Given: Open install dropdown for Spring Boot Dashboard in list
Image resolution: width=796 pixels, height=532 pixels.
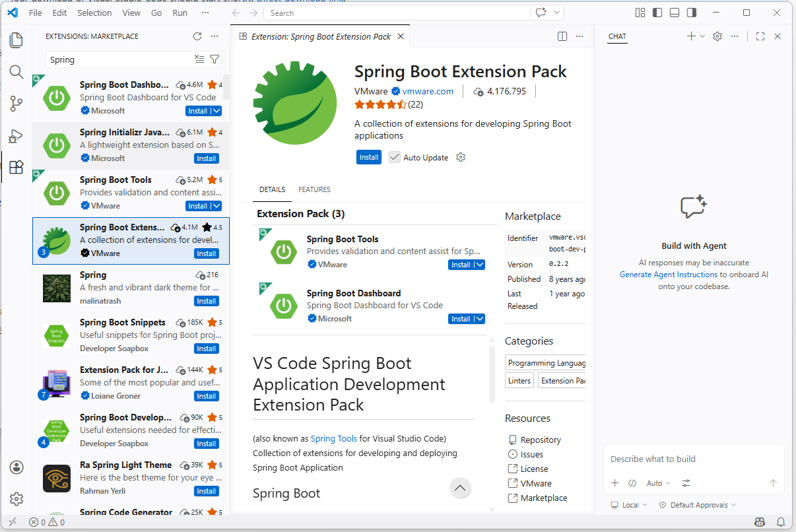Looking at the screenshot, I should click(x=216, y=111).
